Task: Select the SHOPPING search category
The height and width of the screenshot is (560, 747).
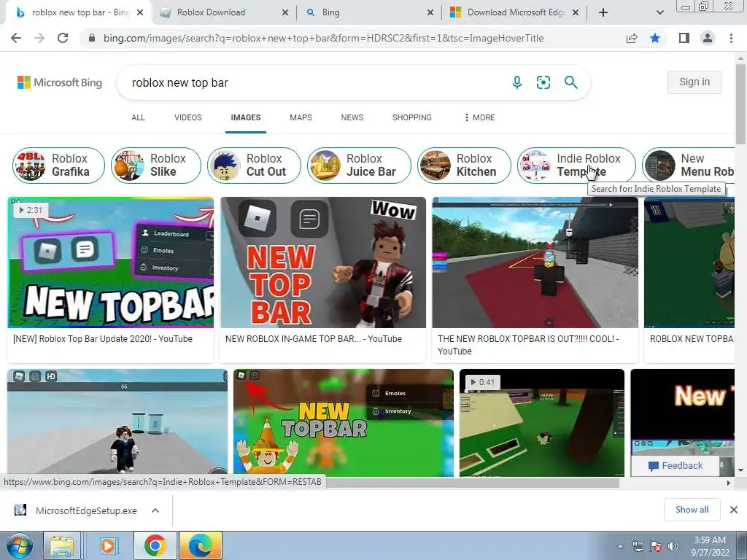Action: point(412,117)
